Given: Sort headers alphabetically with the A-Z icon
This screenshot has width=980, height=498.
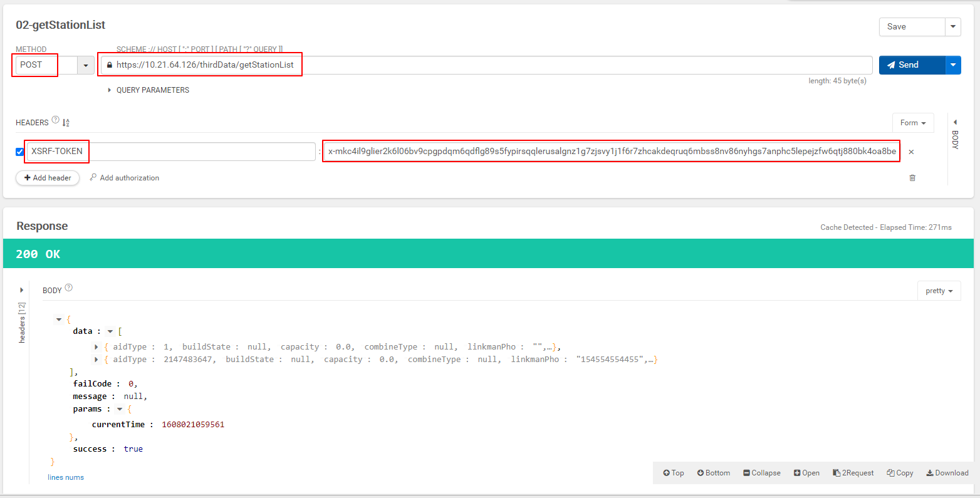Looking at the screenshot, I should 66,123.
